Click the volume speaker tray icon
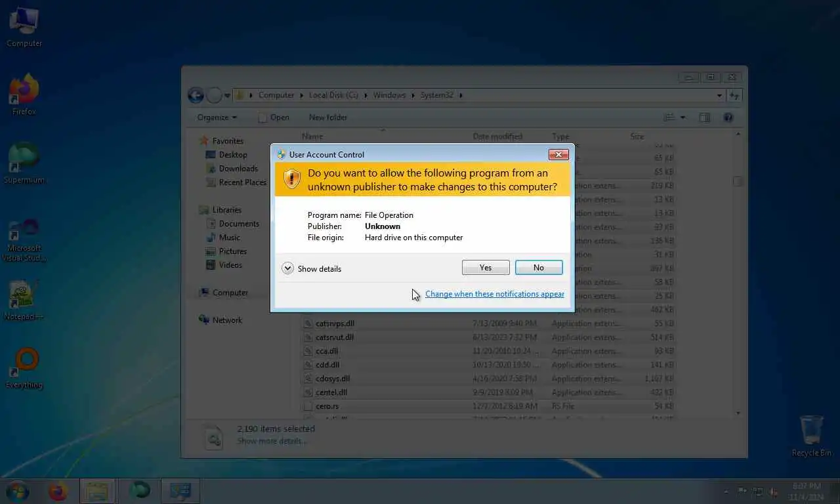Image resolution: width=840 pixels, height=504 pixels. point(774,492)
